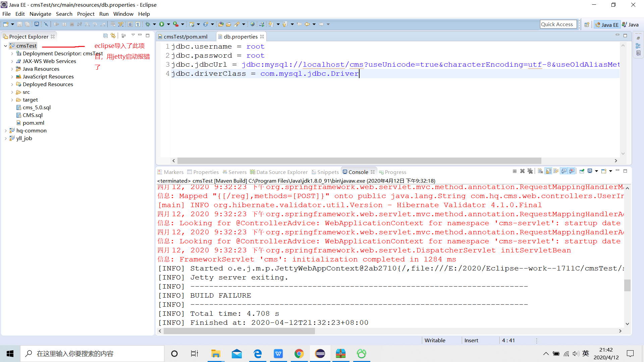Screen dimensions: 644x362
Task: Select the pom.xml file in Project Explorer
Action: [x=31, y=123]
